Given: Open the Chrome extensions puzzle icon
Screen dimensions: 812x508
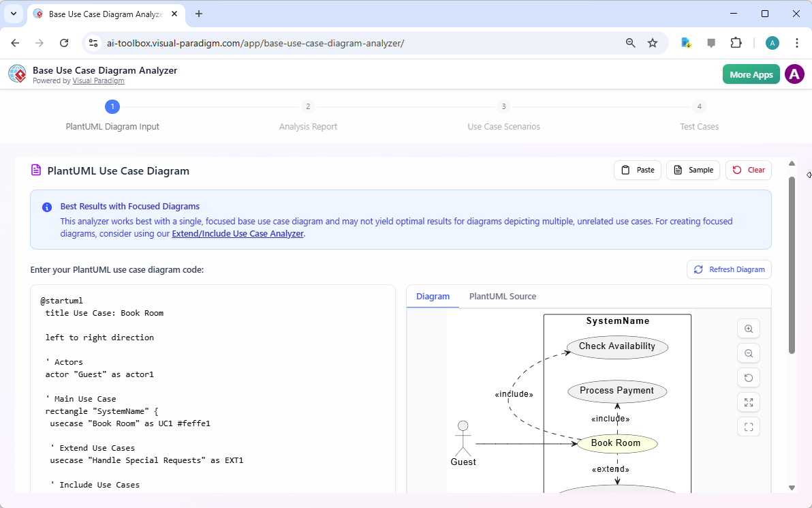Looking at the screenshot, I should pos(736,42).
